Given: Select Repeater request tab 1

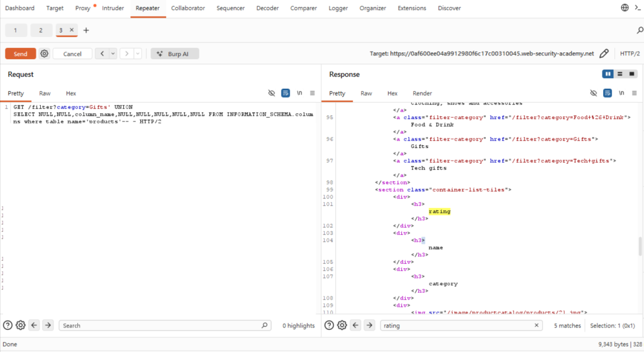Looking at the screenshot, I should pos(16,30).
